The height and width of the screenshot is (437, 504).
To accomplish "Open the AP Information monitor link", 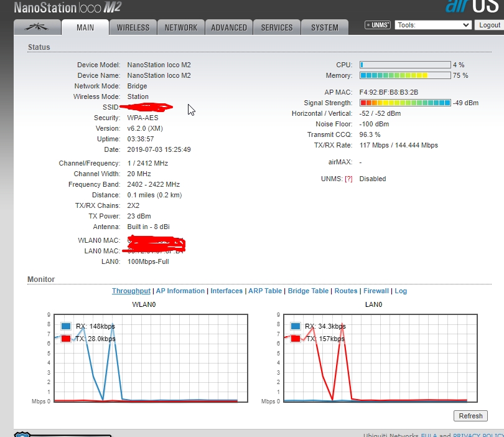I will coord(180,291).
